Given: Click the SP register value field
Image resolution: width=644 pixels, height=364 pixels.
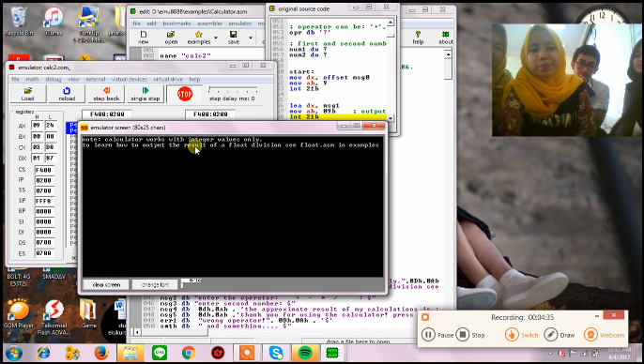Looking at the screenshot, I should 43,201.
